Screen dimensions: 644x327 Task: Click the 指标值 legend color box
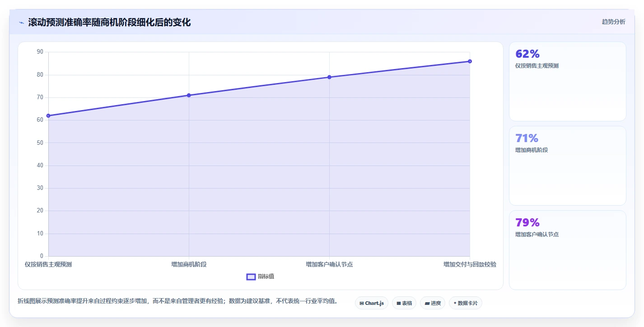[x=251, y=276]
